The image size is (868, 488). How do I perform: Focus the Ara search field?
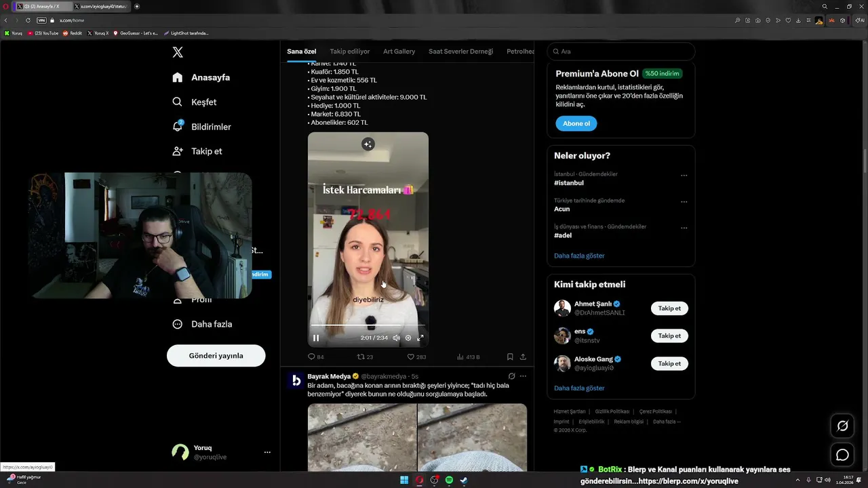(621, 52)
